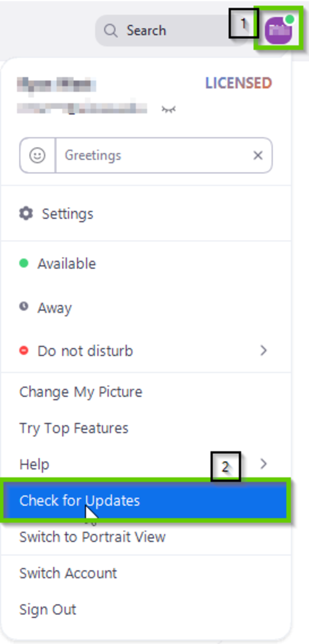
Task: Expand the Help submenu chevron
Action: pyautogui.click(x=263, y=463)
